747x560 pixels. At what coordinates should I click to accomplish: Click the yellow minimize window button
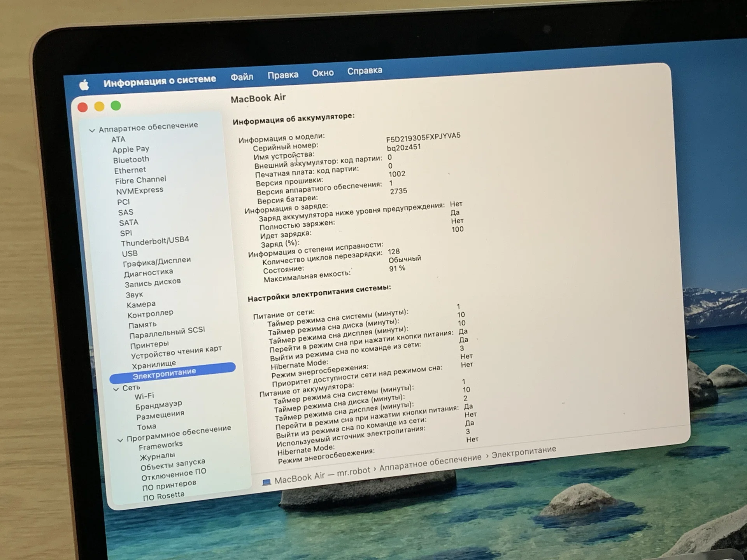click(x=99, y=107)
